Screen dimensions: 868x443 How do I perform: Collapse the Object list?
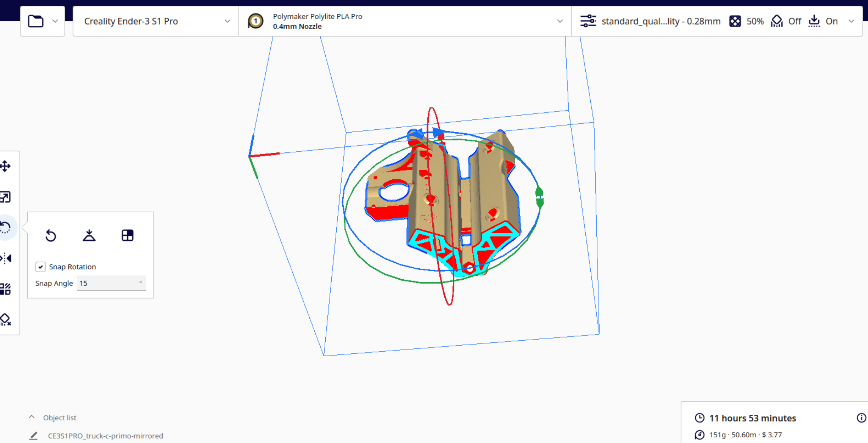coord(31,417)
